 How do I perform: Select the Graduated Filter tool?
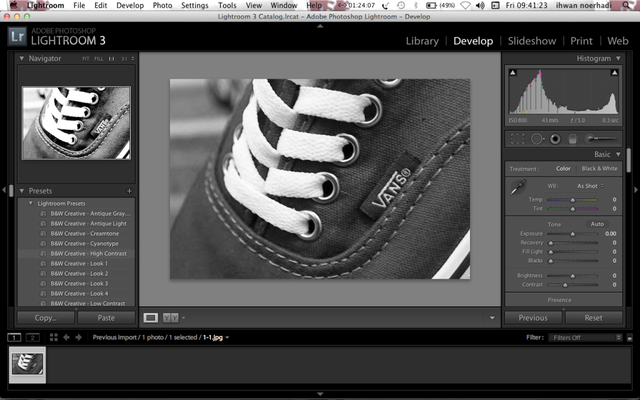[572, 139]
